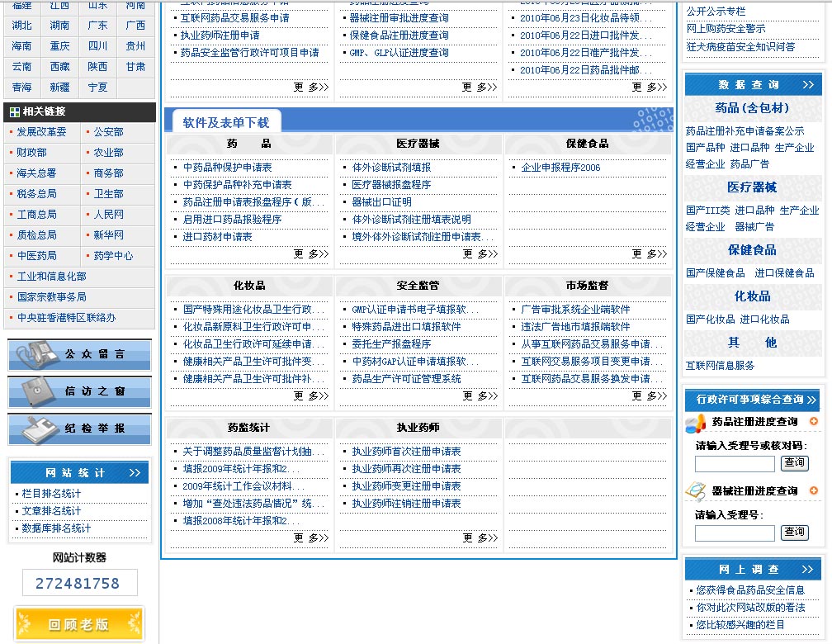The image size is (832, 644).
Task: Click the 受理号或核对码 input for 药品注册
Action: pyautogui.click(x=735, y=463)
